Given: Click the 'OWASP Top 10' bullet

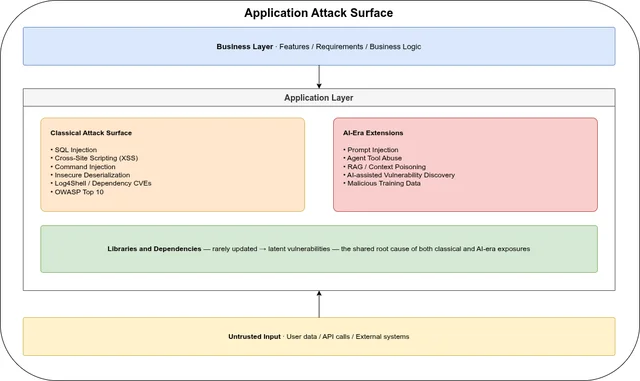Looking at the screenshot, I should 77,192.
